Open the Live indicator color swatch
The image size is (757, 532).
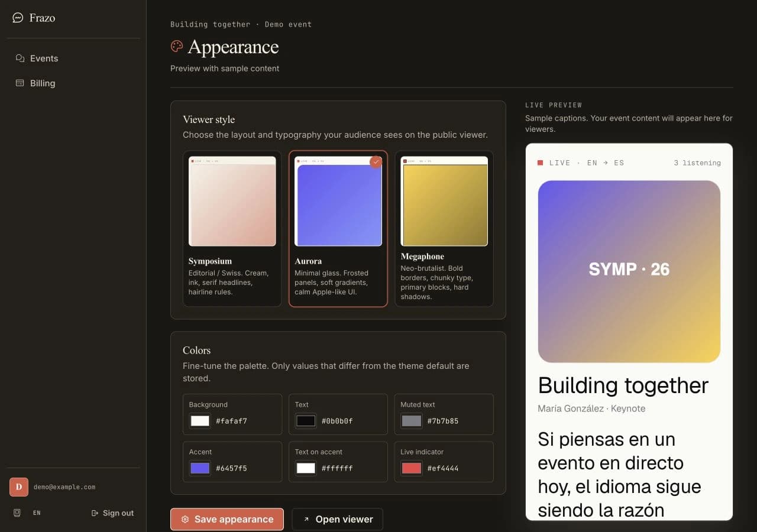point(411,468)
